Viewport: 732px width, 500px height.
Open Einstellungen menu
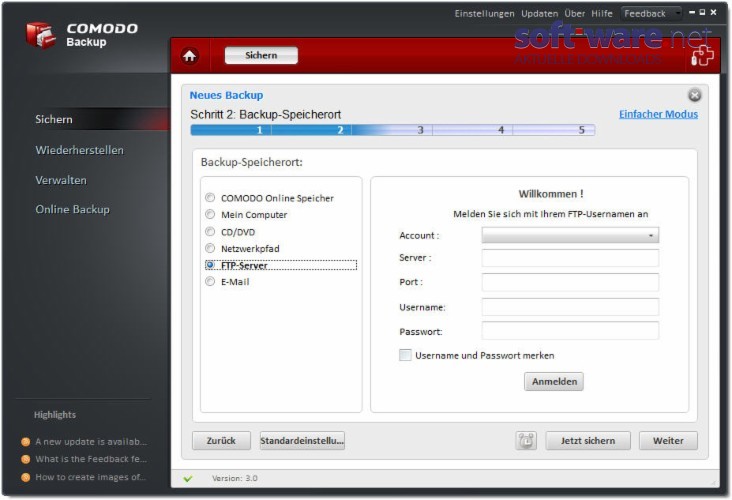coord(485,14)
